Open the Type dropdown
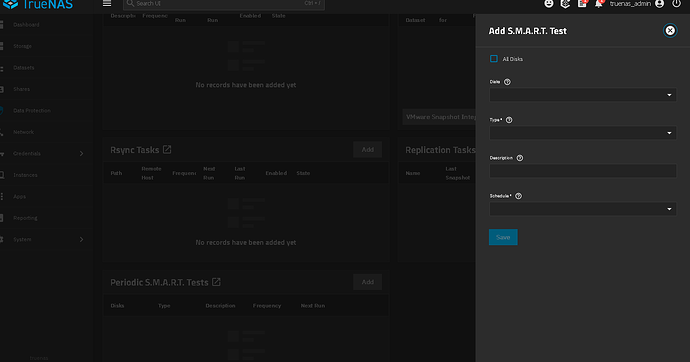This screenshot has height=362, width=690. (x=583, y=133)
